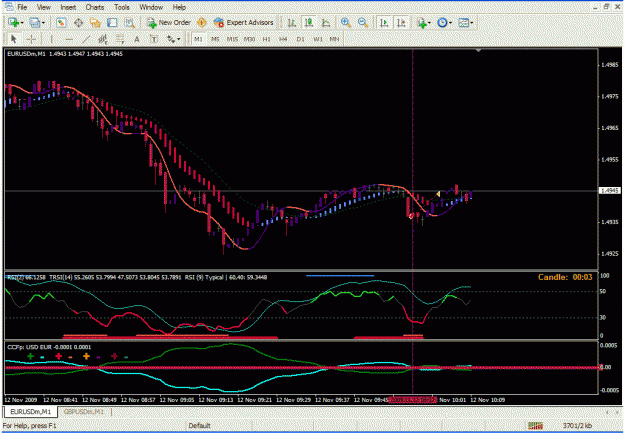This screenshot has width=625, height=433.
Task: Click the chart shift triangle marker
Action: 478,51
